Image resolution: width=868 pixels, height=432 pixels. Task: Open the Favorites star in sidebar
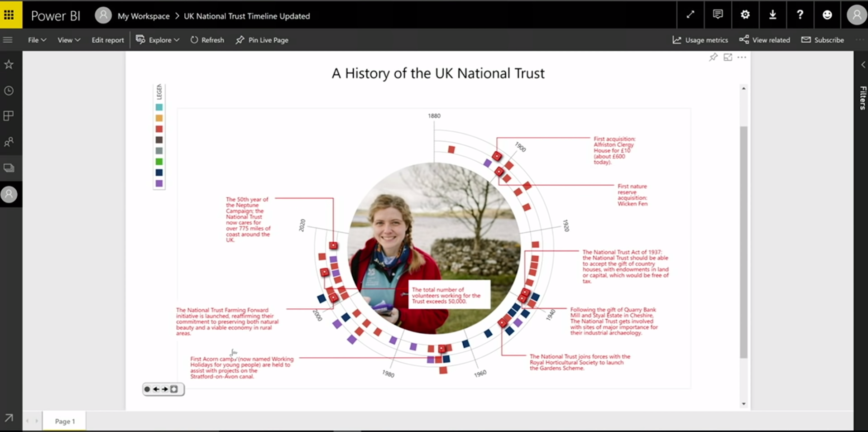point(9,65)
